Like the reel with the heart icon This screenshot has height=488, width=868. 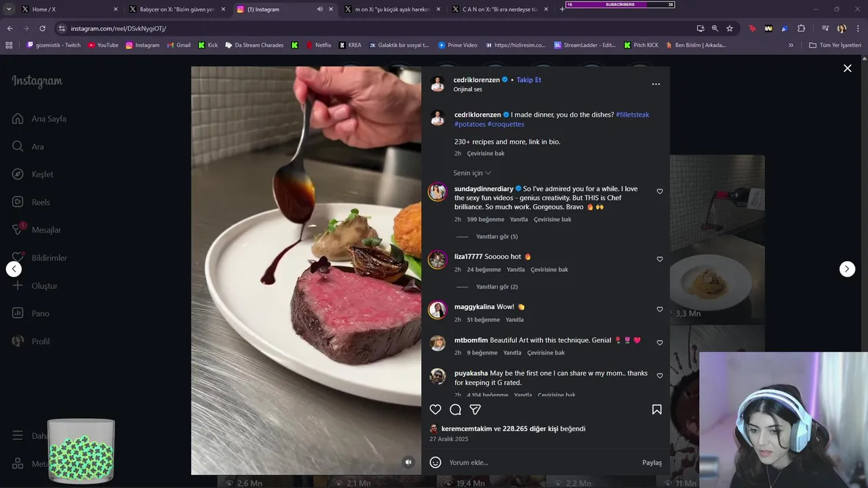[x=435, y=409]
